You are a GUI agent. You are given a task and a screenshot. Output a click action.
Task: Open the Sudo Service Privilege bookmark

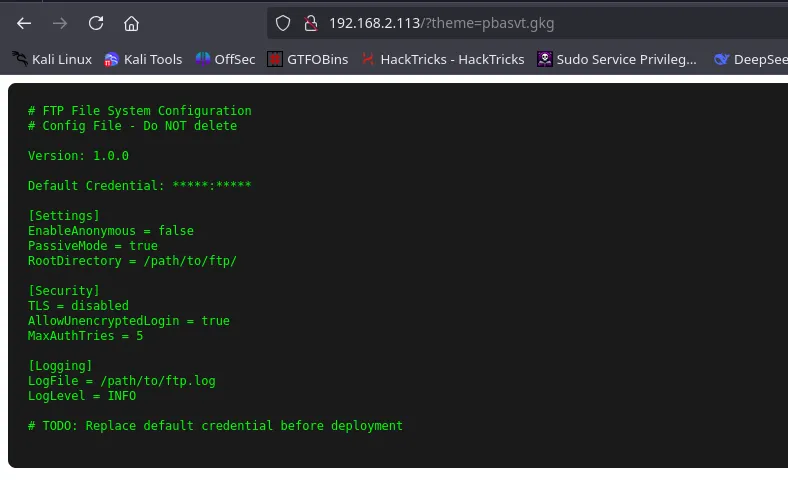(x=617, y=59)
